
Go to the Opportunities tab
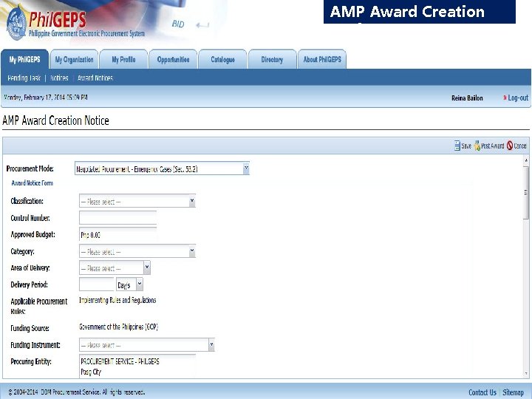coord(173,60)
